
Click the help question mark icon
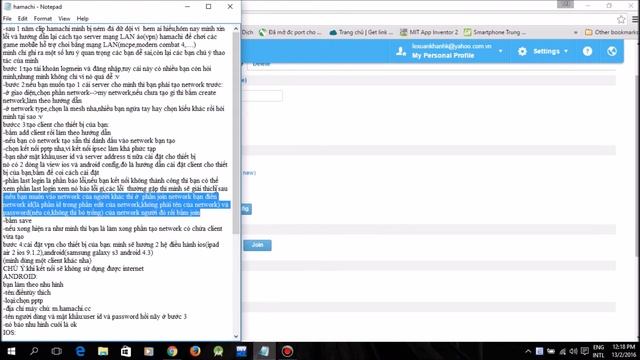pos(587,51)
